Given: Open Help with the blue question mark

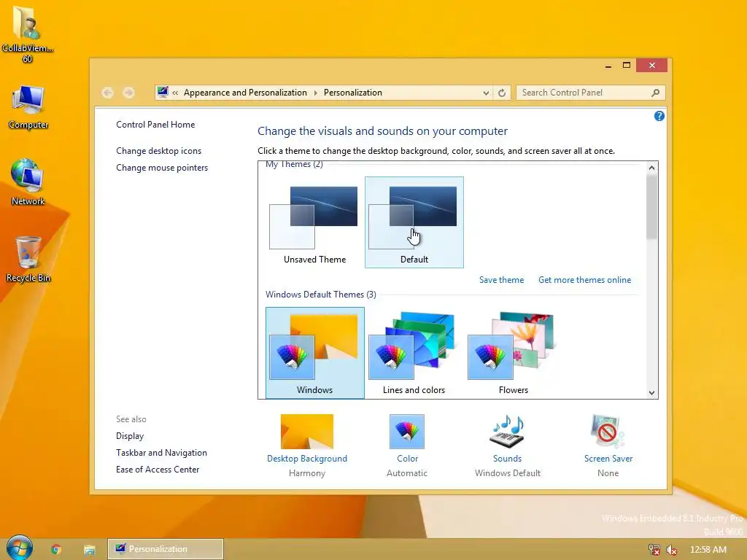Looking at the screenshot, I should (659, 116).
